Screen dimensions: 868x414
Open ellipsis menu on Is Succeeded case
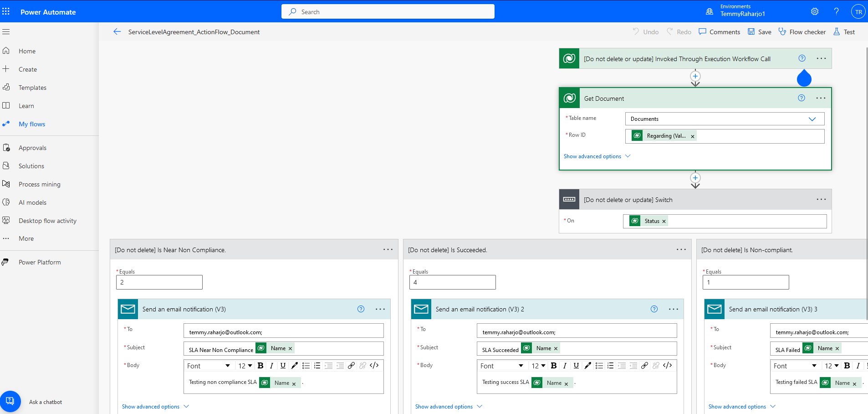[x=681, y=249]
